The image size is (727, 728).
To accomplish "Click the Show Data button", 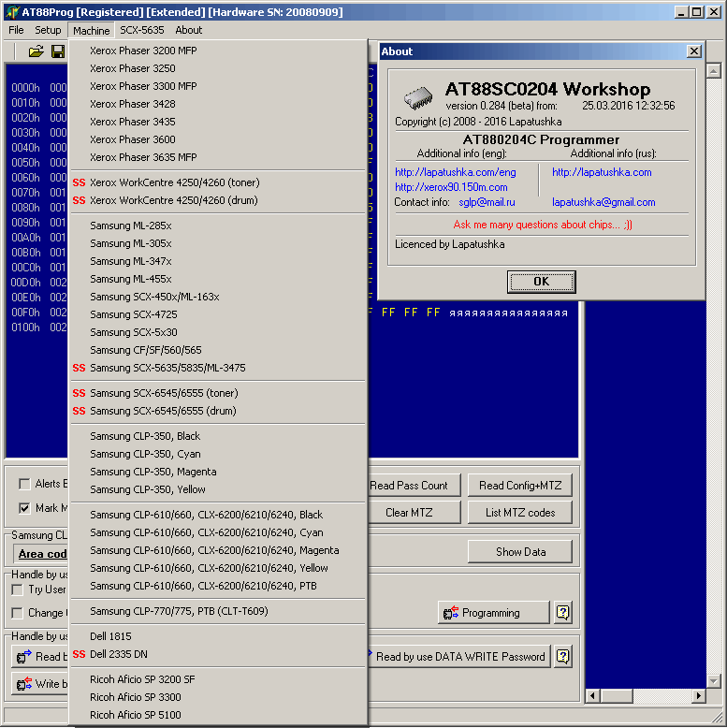I will click(x=520, y=551).
